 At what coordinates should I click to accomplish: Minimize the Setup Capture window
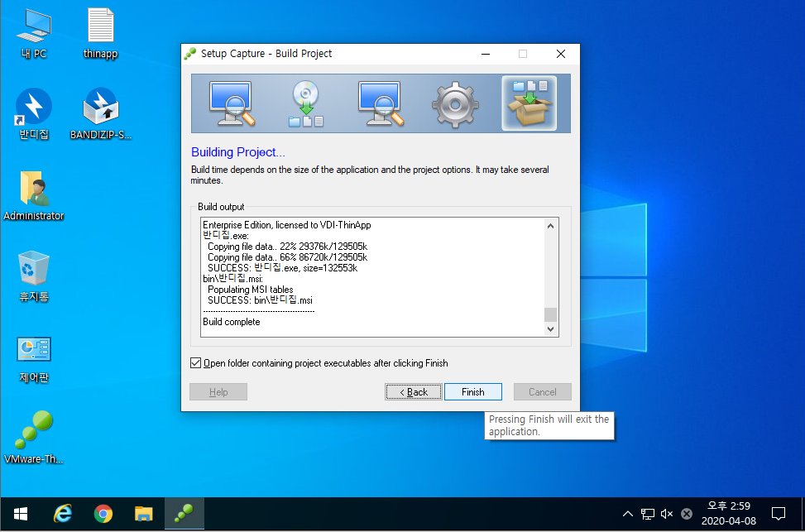(x=486, y=54)
